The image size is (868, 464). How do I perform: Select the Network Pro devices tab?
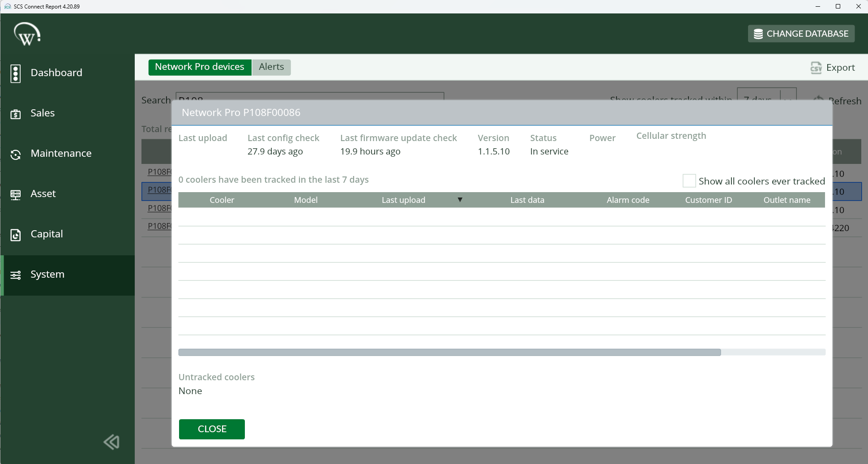200,67
